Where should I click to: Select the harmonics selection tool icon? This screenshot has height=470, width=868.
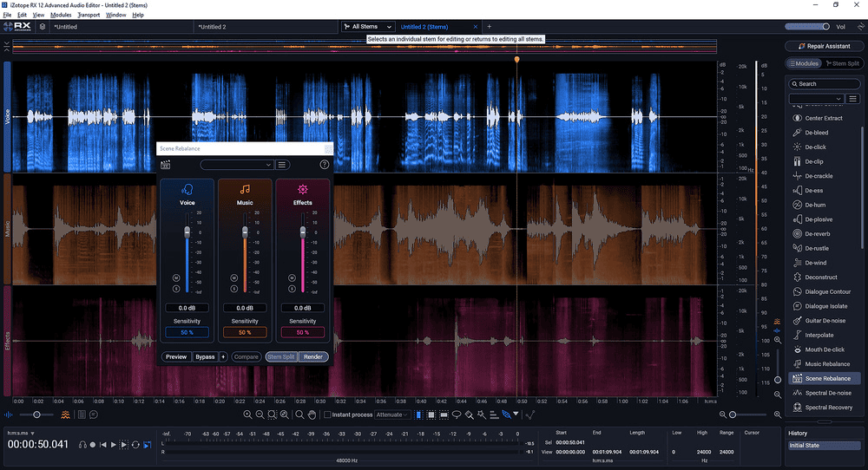coord(494,415)
